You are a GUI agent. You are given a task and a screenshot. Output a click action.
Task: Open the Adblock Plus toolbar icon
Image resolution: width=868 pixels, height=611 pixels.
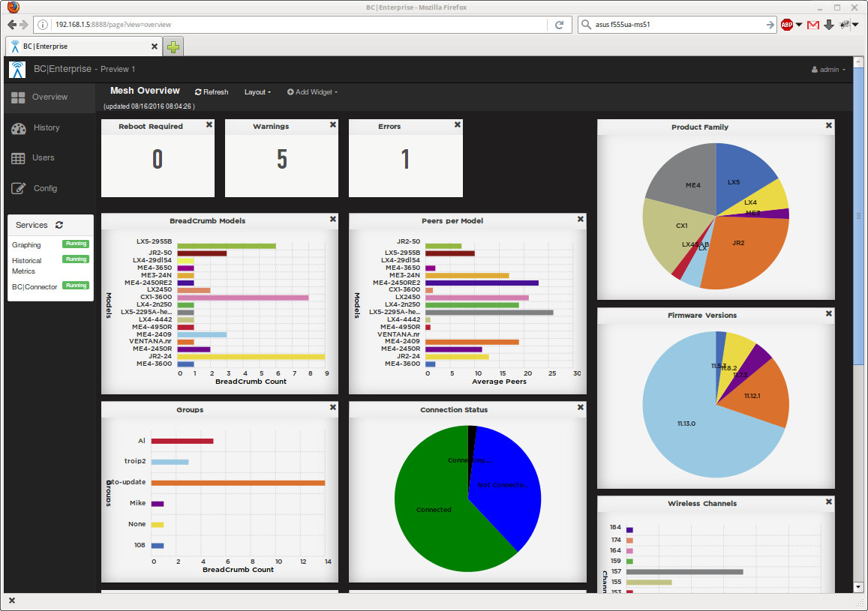[787, 25]
